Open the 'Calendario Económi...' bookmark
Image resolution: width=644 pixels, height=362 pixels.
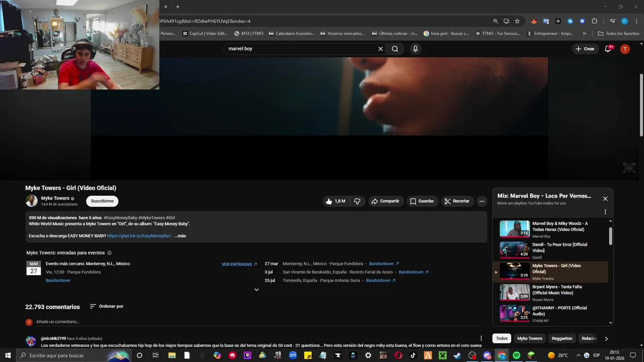click(292, 34)
